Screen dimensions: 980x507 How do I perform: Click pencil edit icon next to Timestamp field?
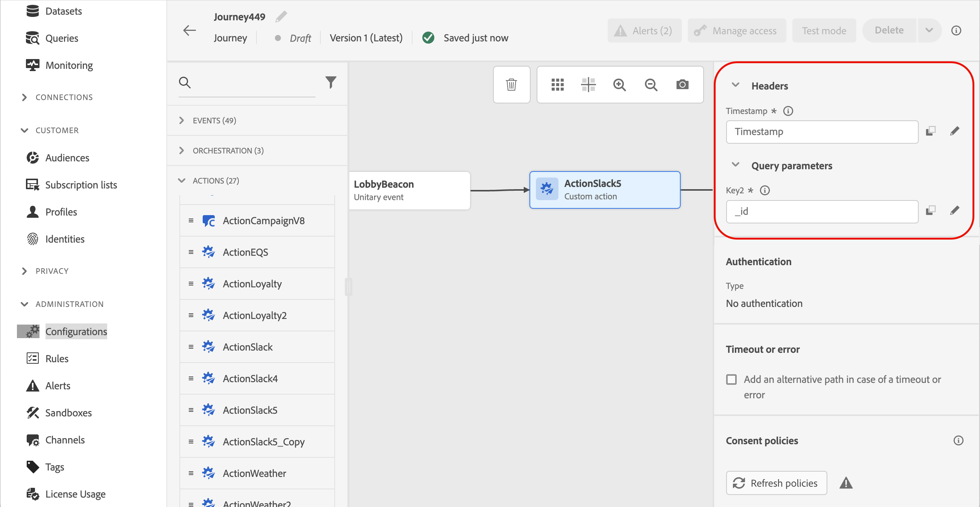pyautogui.click(x=954, y=131)
